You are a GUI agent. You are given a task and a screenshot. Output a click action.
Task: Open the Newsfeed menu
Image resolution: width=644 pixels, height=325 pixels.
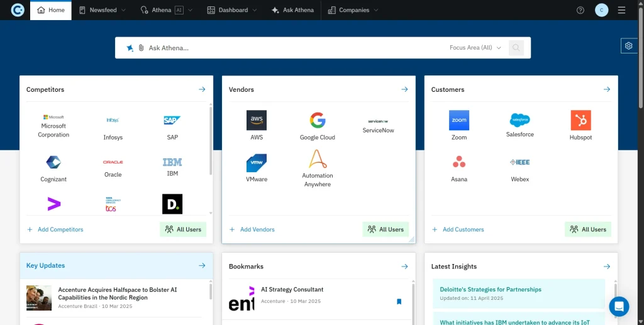tap(103, 10)
